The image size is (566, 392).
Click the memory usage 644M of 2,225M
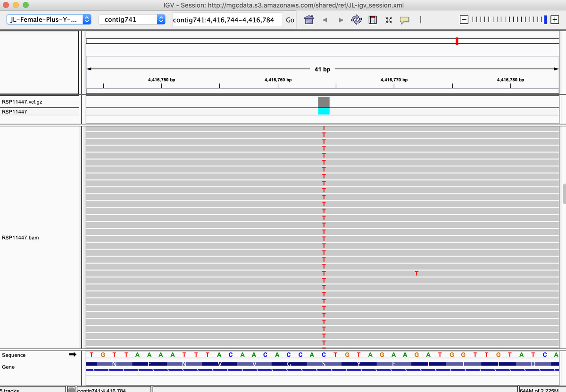click(540, 390)
